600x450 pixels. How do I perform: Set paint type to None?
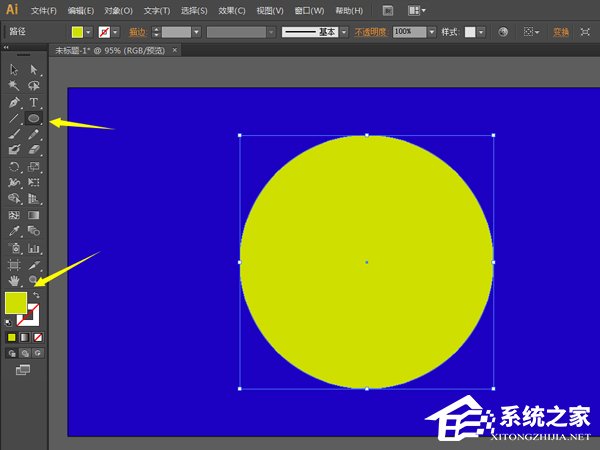(38, 338)
